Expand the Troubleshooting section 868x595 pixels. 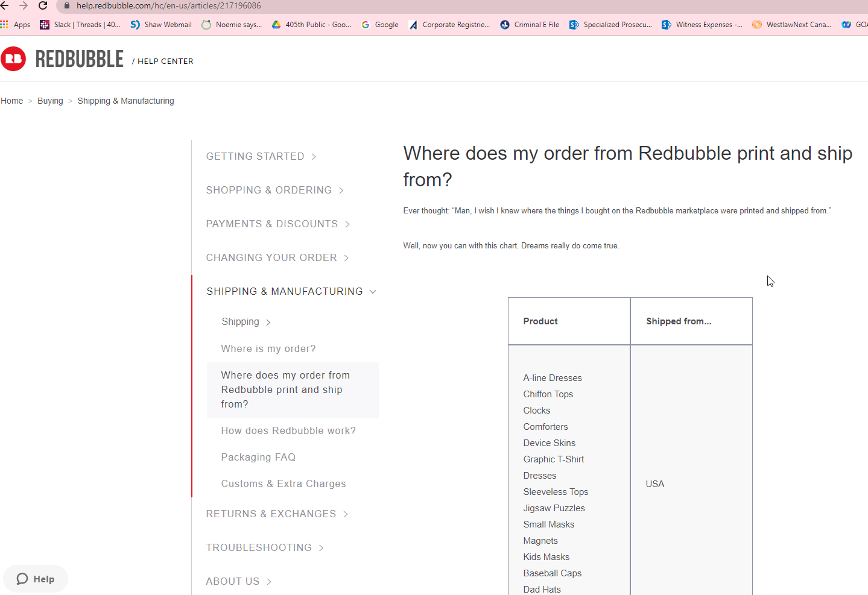[x=265, y=547]
